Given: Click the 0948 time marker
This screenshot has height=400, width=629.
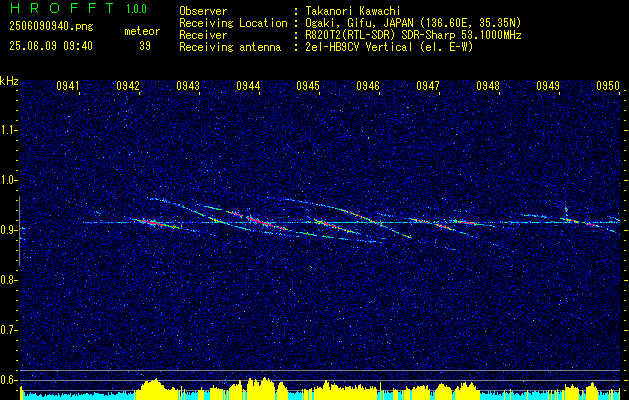Looking at the screenshot, I should 488,86.
